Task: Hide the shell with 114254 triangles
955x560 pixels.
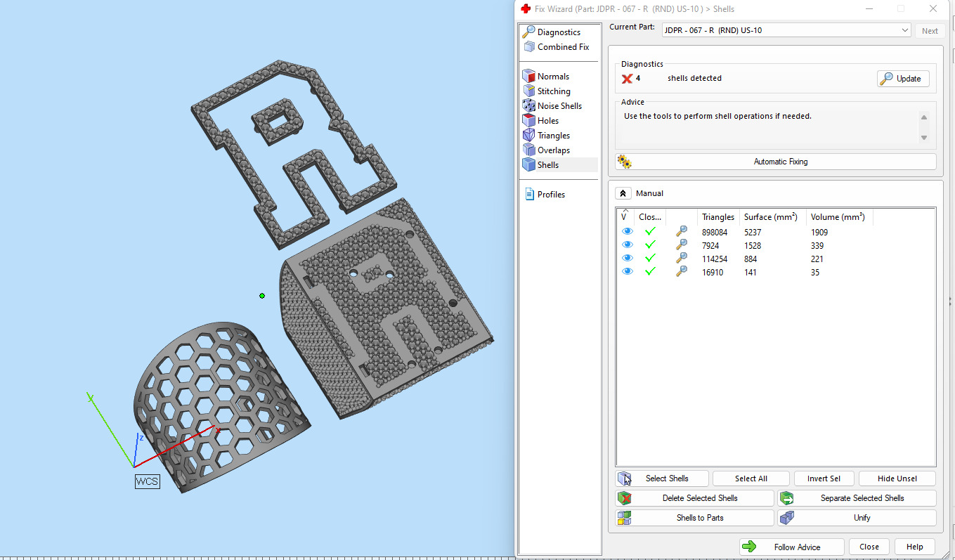Action: pyautogui.click(x=627, y=259)
